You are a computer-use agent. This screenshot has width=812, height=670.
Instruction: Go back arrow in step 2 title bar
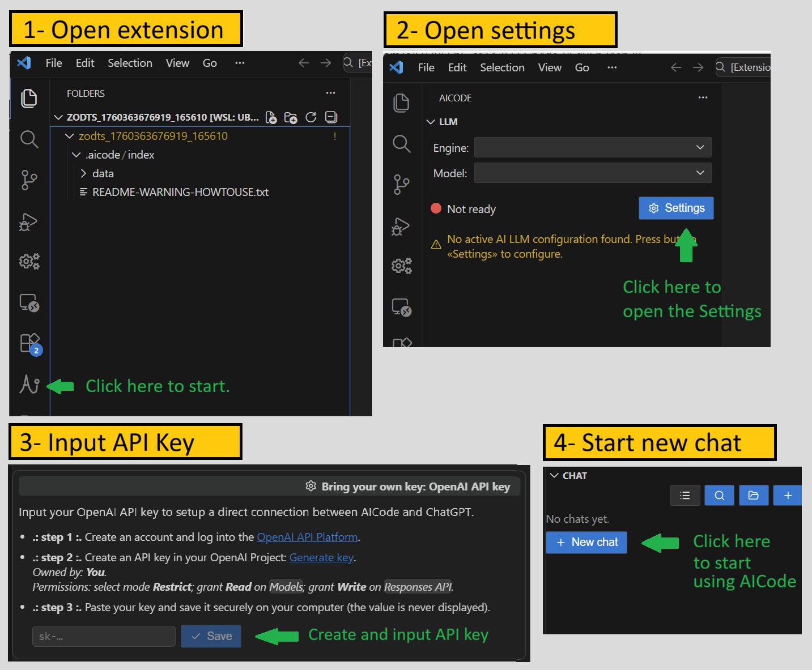point(676,67)
